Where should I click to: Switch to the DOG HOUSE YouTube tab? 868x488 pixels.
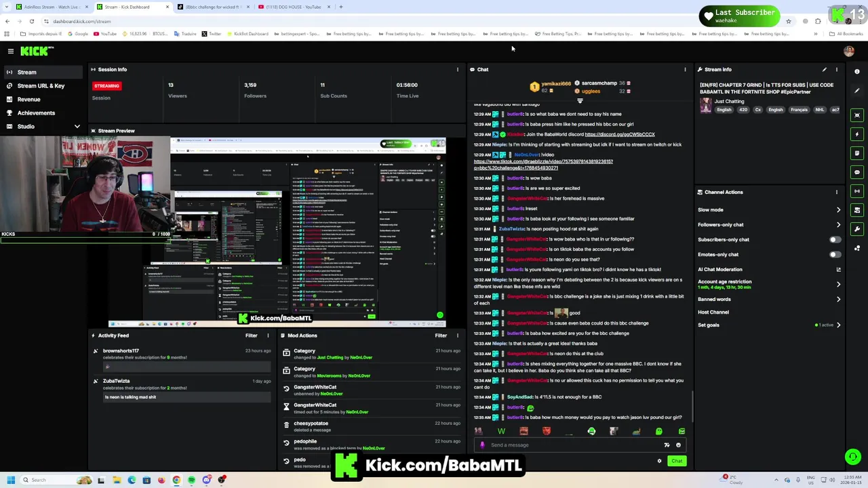(x=293, y=7)
